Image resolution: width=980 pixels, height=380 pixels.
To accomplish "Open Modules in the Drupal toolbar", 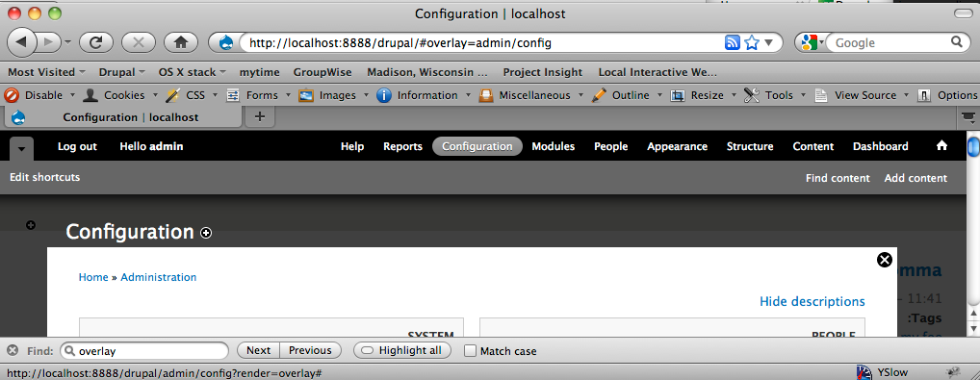I will [x=554, y=146].
